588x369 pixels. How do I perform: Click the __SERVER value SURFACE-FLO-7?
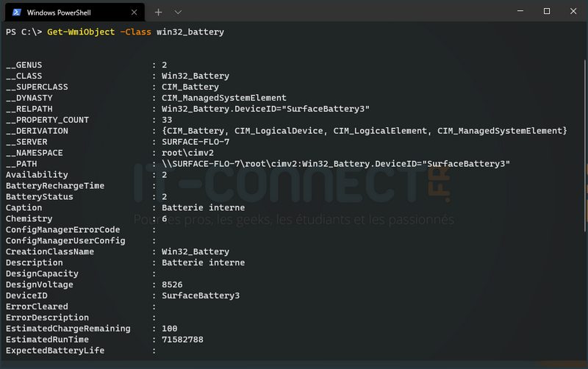[x=196, y=142]
